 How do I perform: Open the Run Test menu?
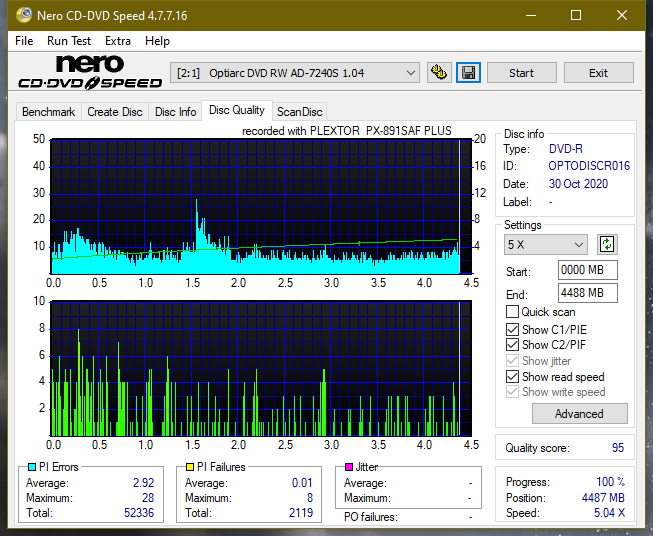69,41
